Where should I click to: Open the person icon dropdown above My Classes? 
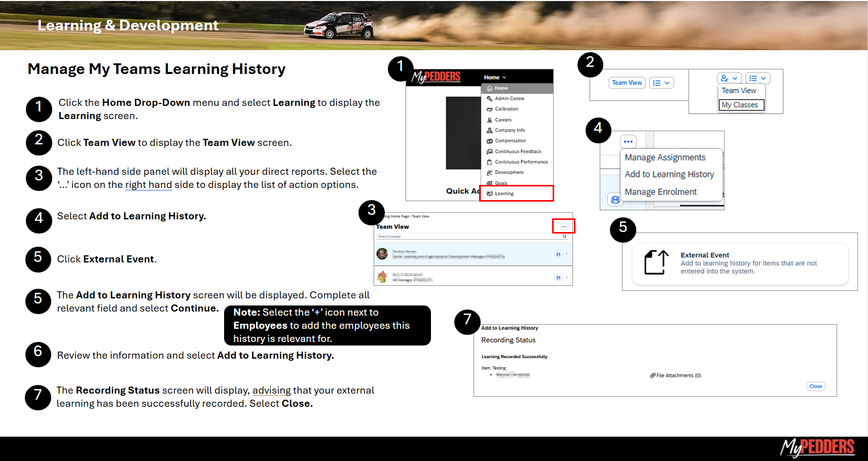(729, 79)
